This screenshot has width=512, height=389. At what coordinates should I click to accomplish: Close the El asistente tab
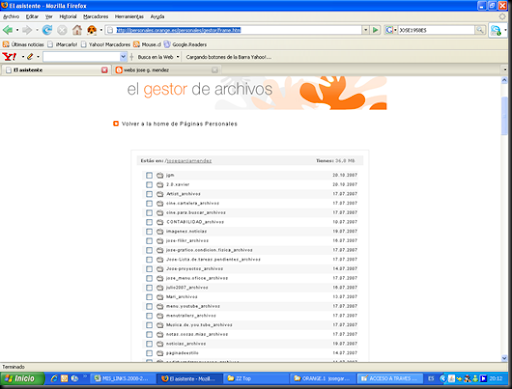click(x=104, y=70)
